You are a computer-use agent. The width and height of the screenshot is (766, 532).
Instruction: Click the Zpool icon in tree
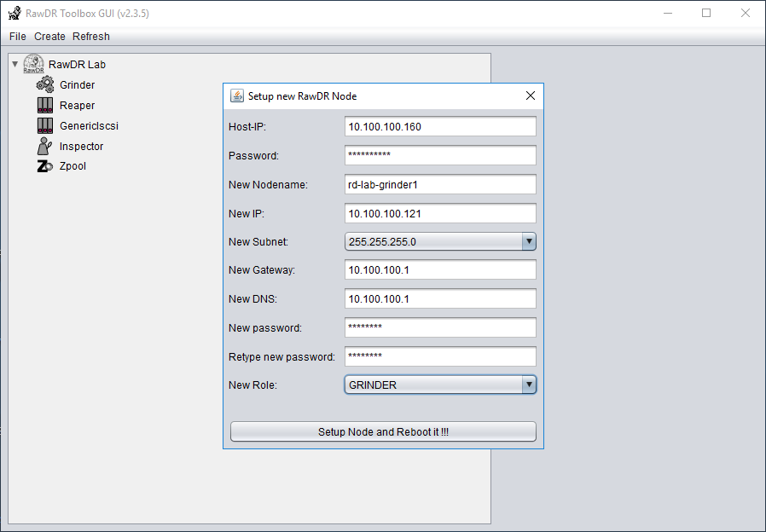[x=45, y=166]
